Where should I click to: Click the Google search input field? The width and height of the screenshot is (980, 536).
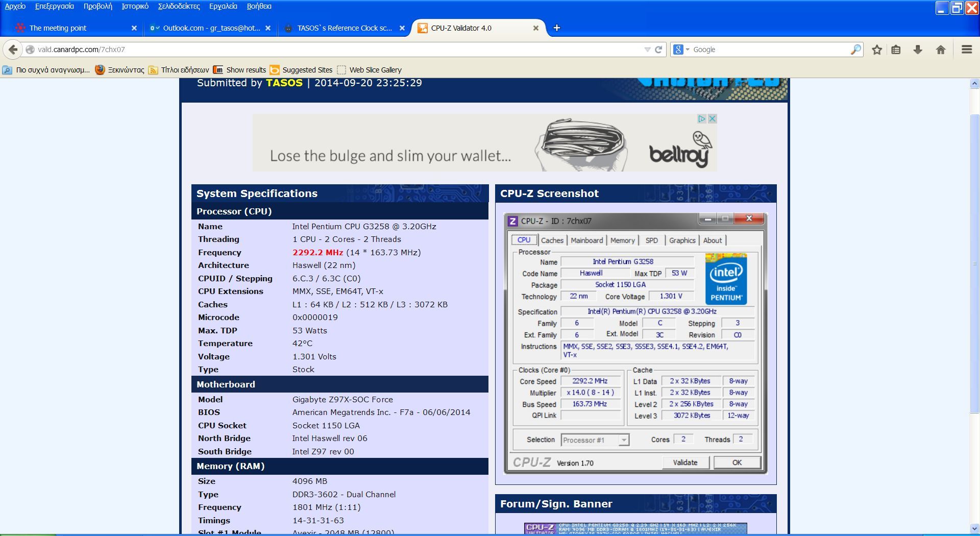click(770, 50)
